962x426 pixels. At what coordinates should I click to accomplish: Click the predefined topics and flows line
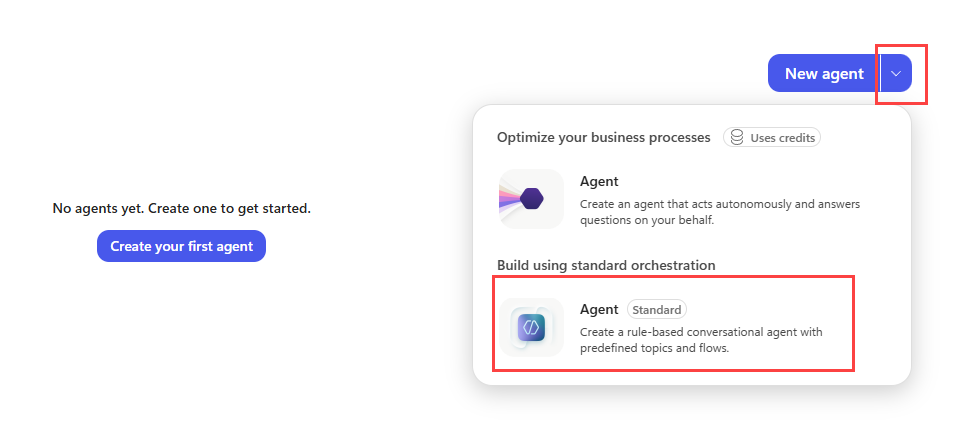tap(653, 348)
